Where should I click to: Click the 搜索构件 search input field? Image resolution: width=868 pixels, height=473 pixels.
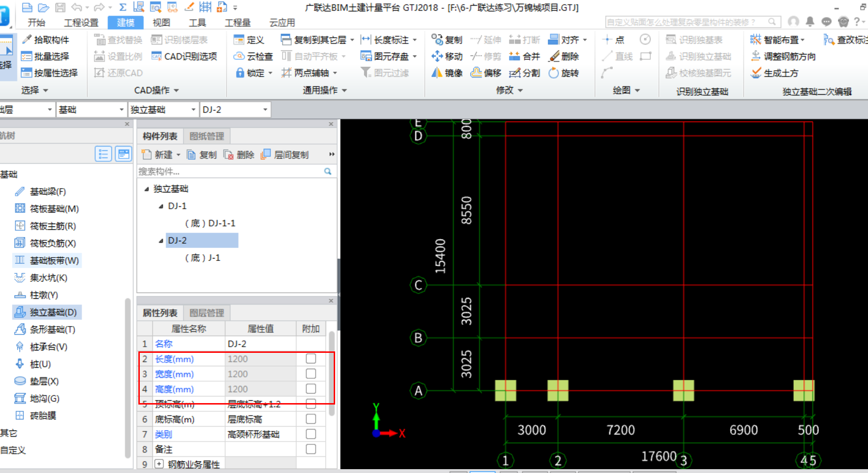click(x=230, y=171)
